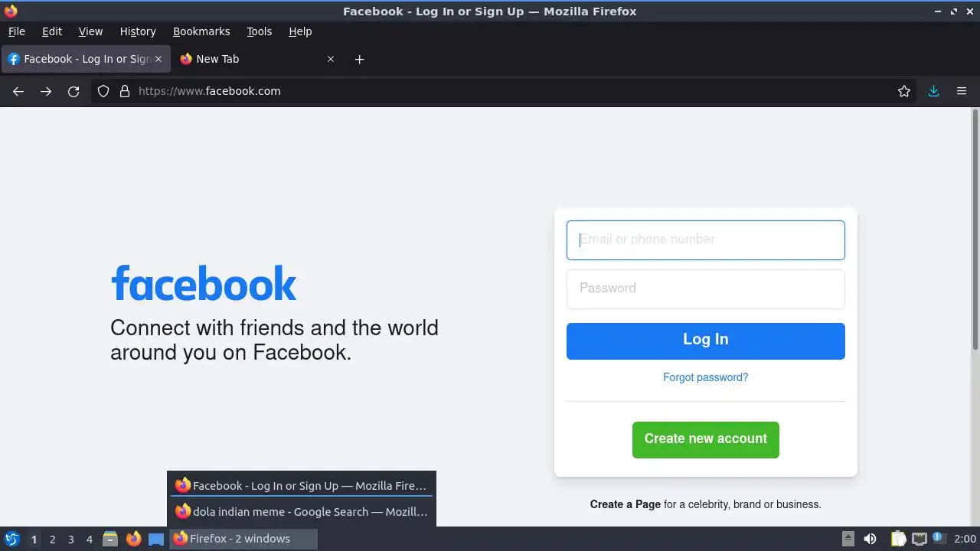Switch to workspace 4
980x551 pixels.
(x=89, y=539)
